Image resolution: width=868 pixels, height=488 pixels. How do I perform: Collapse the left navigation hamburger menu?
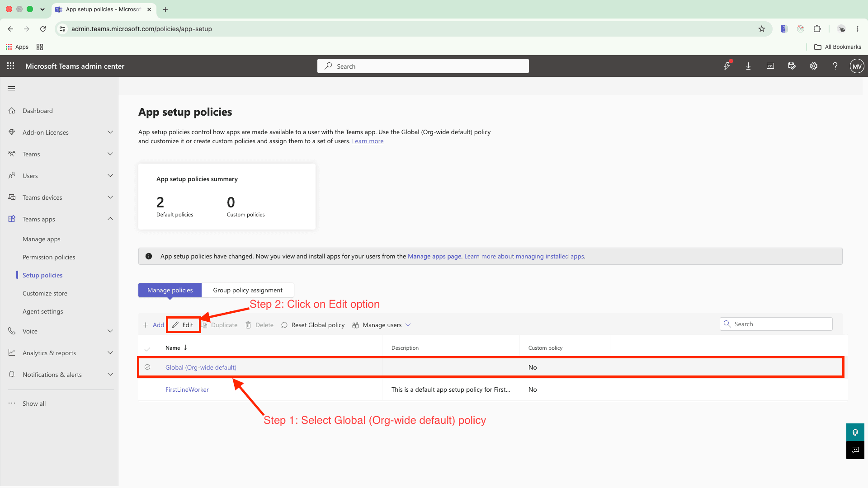coord(11,88)
